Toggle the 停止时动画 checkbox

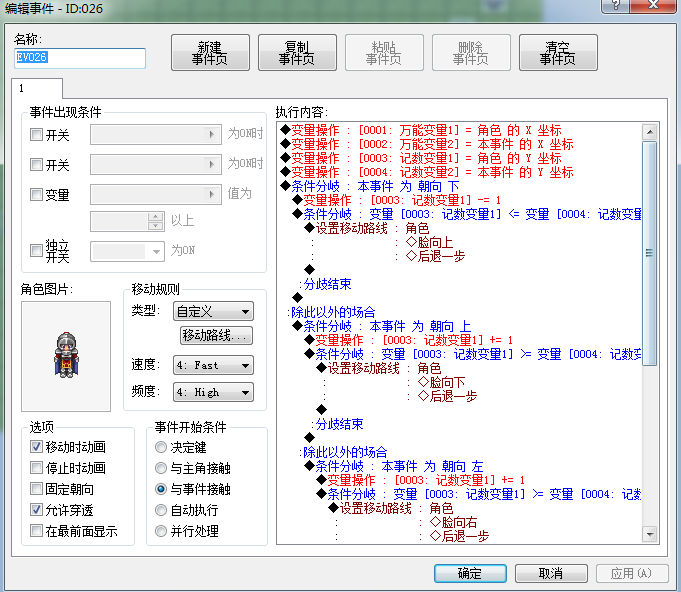(x=36, y=468)
